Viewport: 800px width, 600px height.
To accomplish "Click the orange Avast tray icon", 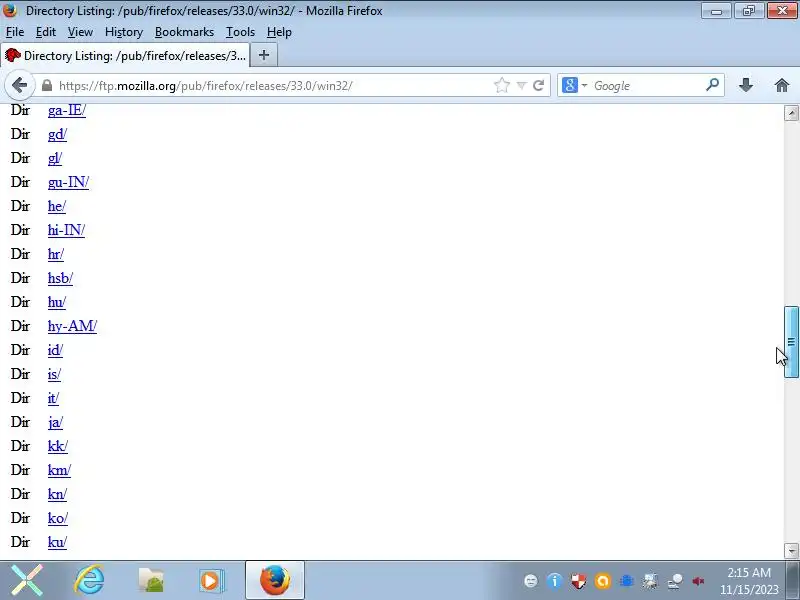I will [602, 581].
